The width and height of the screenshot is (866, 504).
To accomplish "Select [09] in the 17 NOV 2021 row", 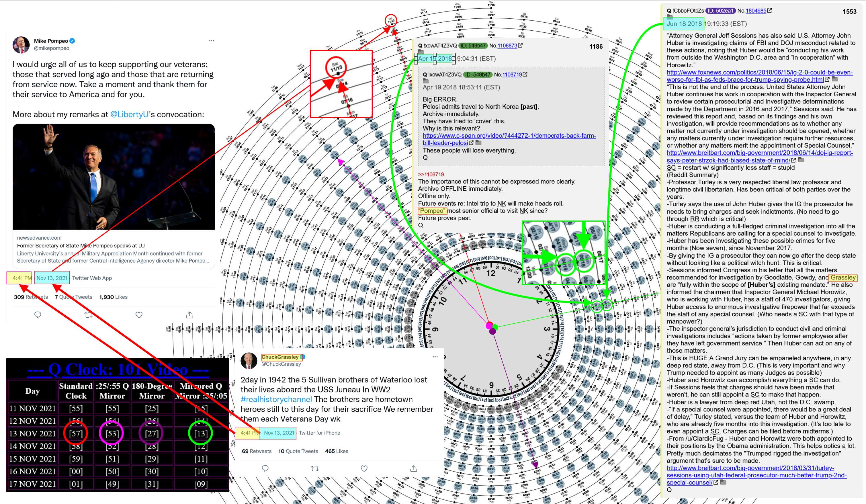I will [x=201, y=484].
